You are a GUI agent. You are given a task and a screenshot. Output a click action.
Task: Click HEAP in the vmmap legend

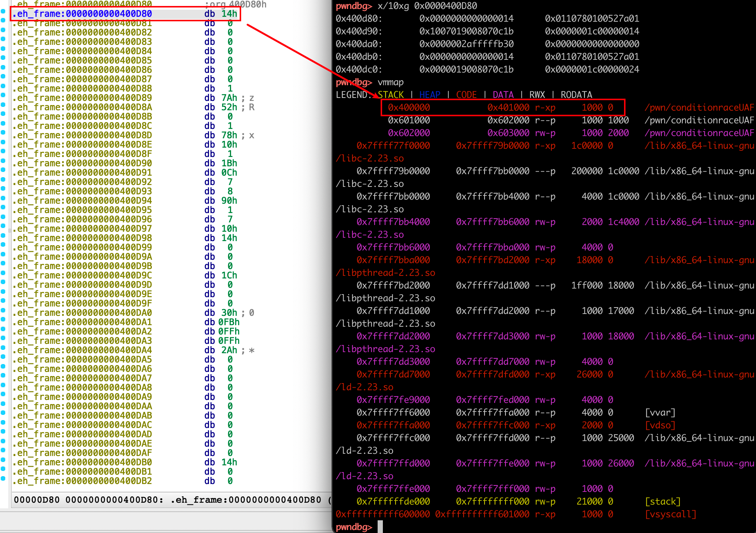click(430, 95)
